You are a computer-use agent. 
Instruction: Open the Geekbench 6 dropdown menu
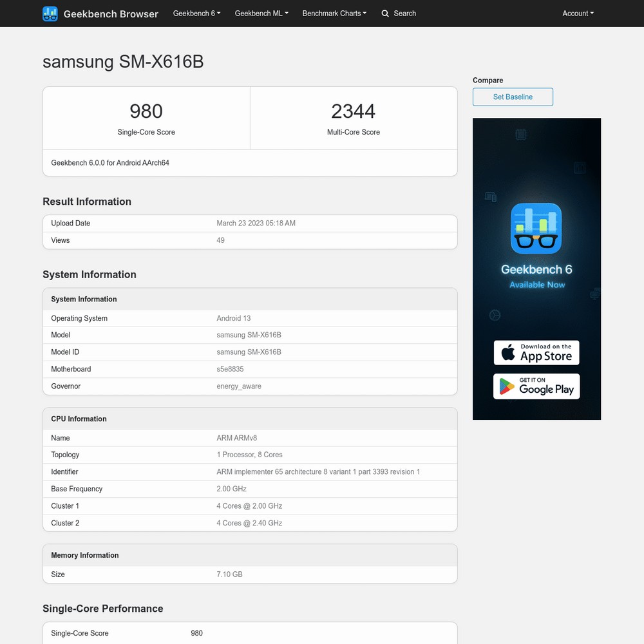pos(196,14)
